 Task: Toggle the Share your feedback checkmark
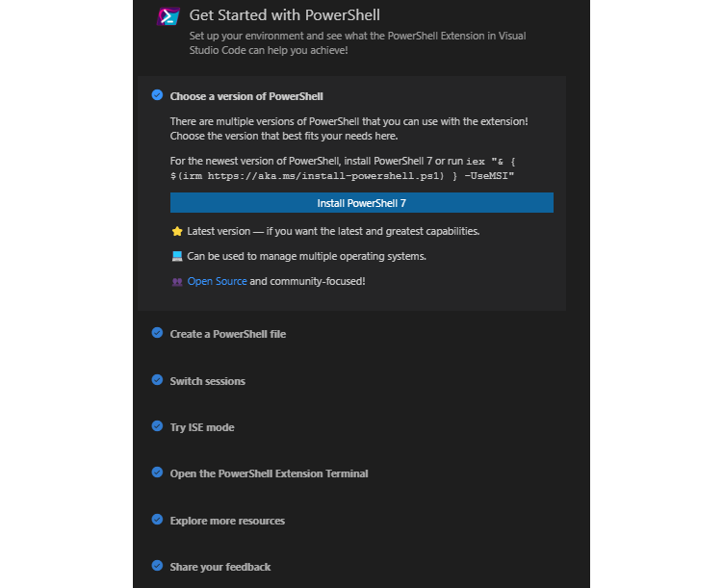coord(157,566)
